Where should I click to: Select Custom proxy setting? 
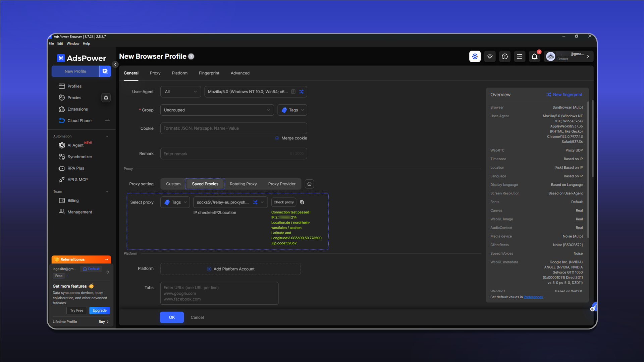point(173,184)
